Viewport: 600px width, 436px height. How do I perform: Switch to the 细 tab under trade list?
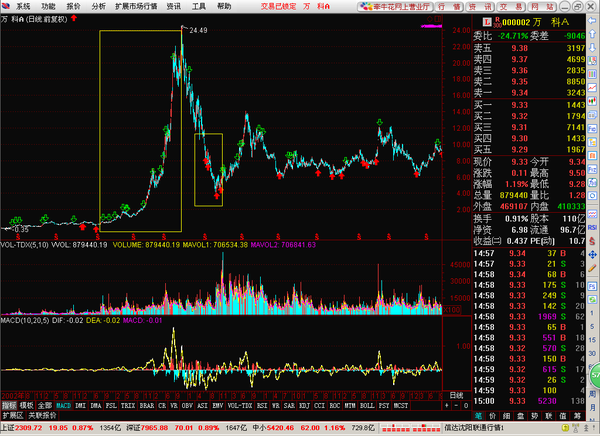pos(507,416)
